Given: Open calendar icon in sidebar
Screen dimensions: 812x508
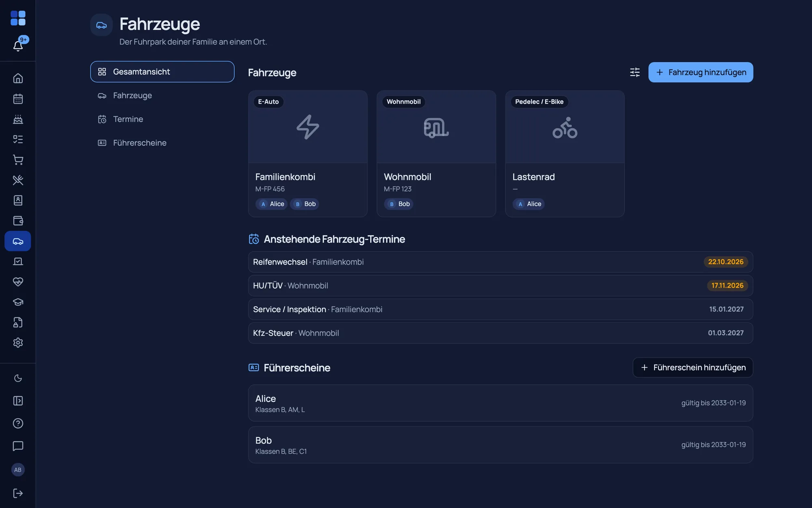Looking at the screenshot, I should [x=18, y=99].
